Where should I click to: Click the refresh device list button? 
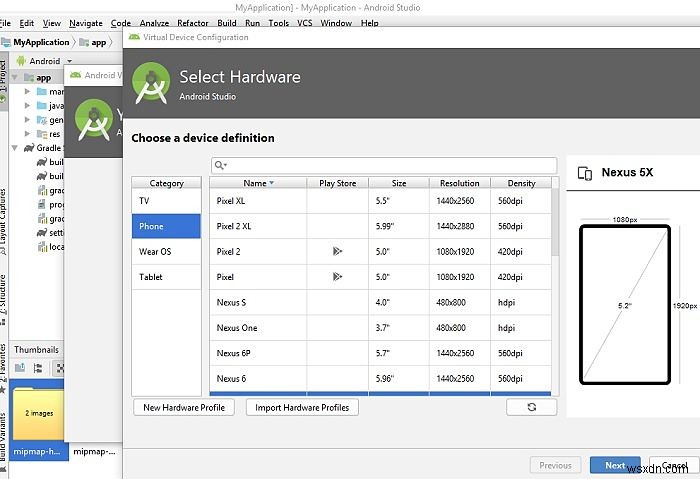tap(532, 407)
